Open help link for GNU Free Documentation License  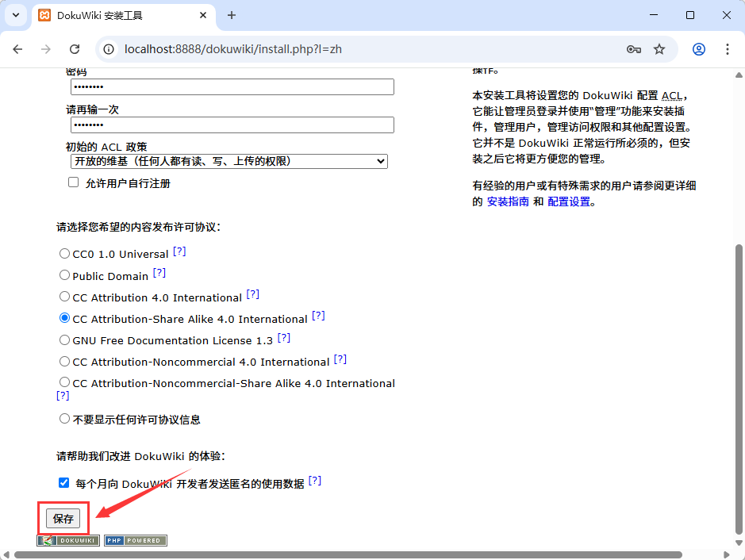[284, 338]
